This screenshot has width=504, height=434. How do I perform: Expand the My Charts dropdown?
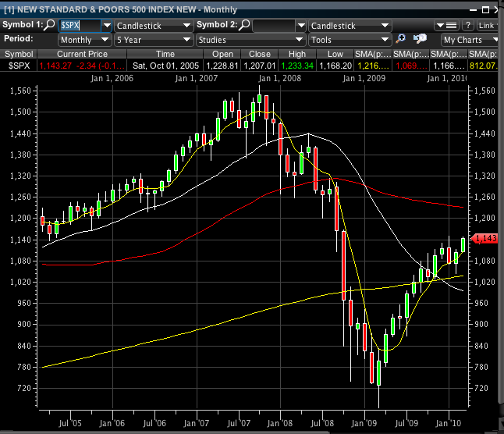pyautogui.click(x=470, y=39)
